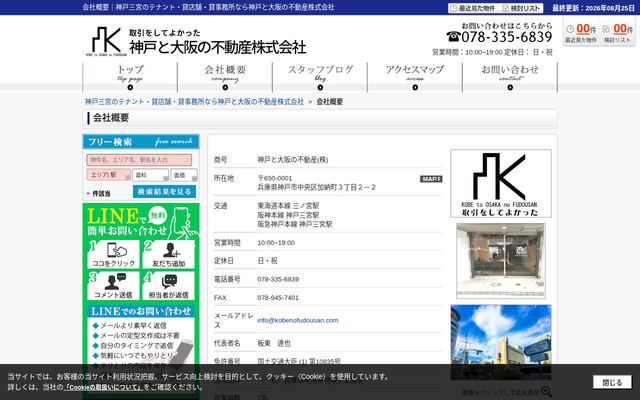The width and height of the screenshot is (640, 400).
Task: Click the ココをクリック step 1 icon
Action: [x=113, y=254]
